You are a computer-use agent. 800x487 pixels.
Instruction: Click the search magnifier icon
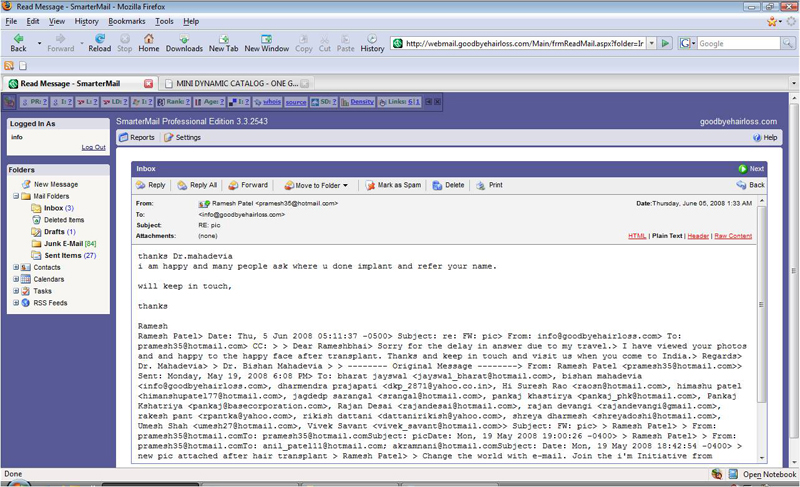(x=788, y=43)
